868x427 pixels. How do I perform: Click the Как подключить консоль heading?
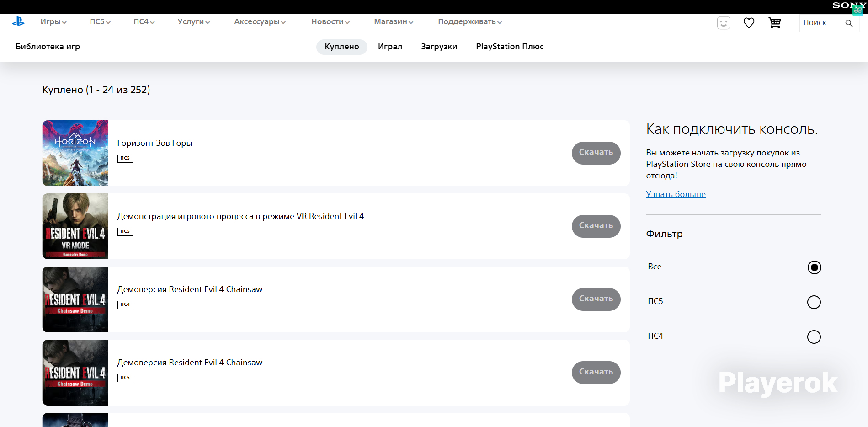point(732,129)
